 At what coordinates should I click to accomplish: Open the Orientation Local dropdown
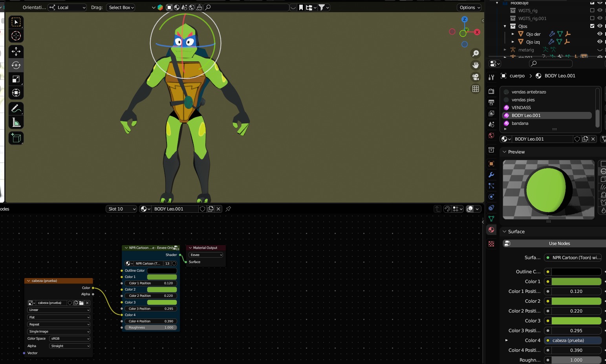coord(67,7)
